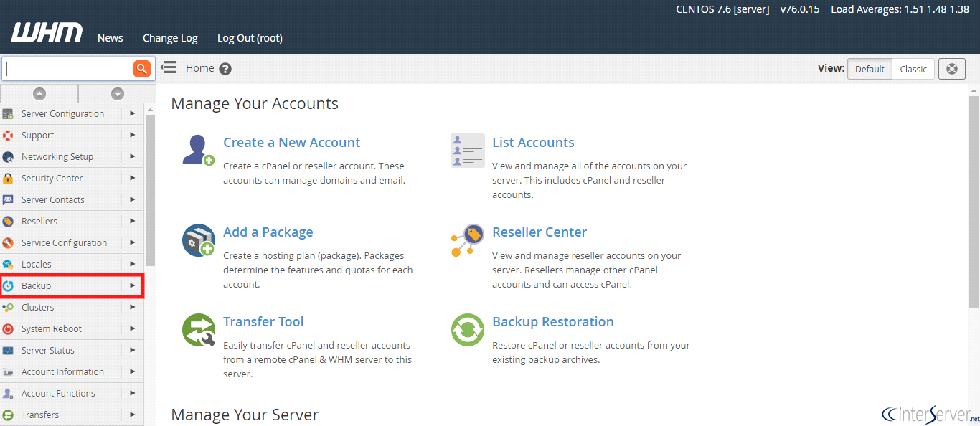Click the Create a New Account icon
The height and width of the screenshot is (426, 980).
199,151
